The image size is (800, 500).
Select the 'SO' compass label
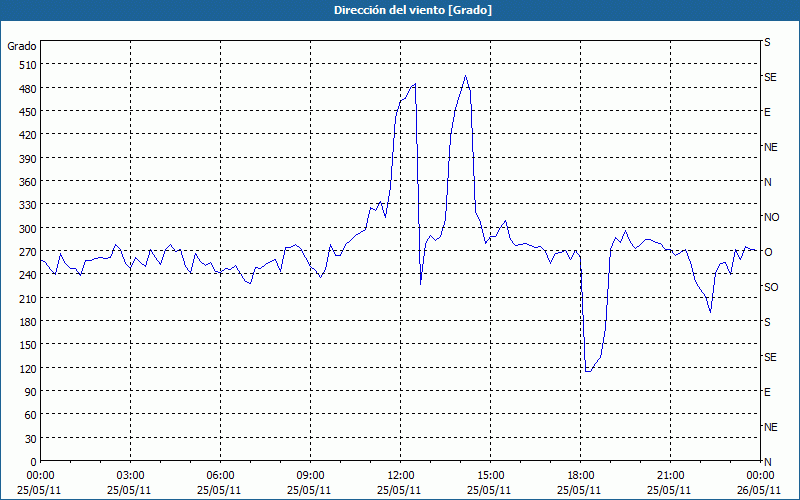pos(771,287)
